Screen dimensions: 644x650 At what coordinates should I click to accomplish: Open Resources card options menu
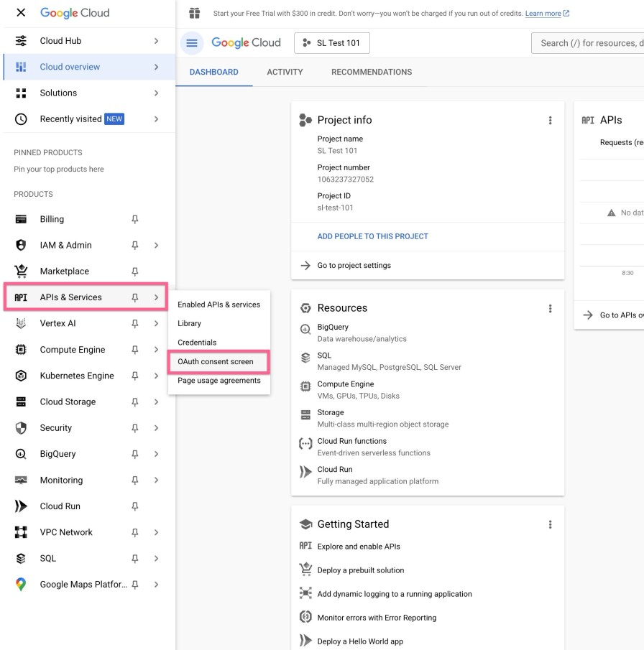click(x=550, y=309)
